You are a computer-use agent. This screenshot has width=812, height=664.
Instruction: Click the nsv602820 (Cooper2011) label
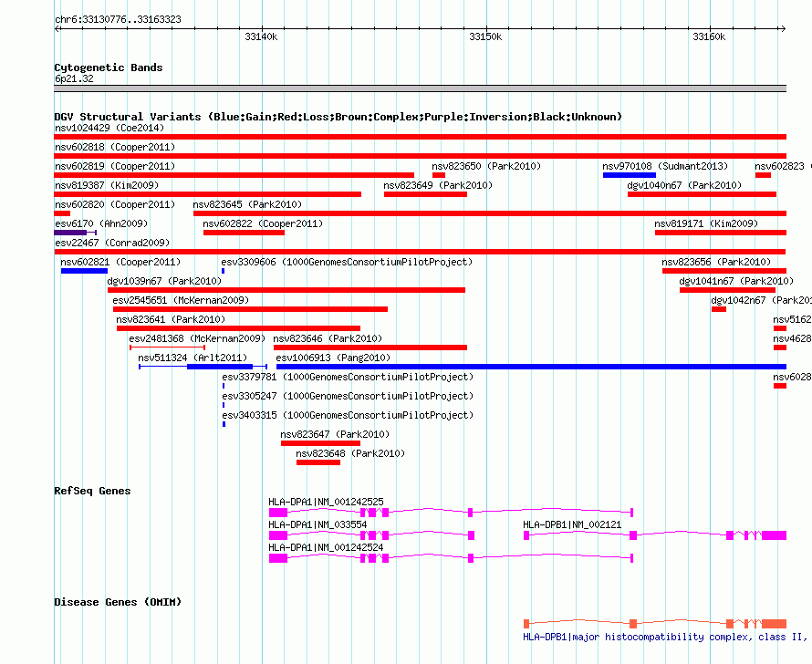pyautogui.click(x=115, y=204)
